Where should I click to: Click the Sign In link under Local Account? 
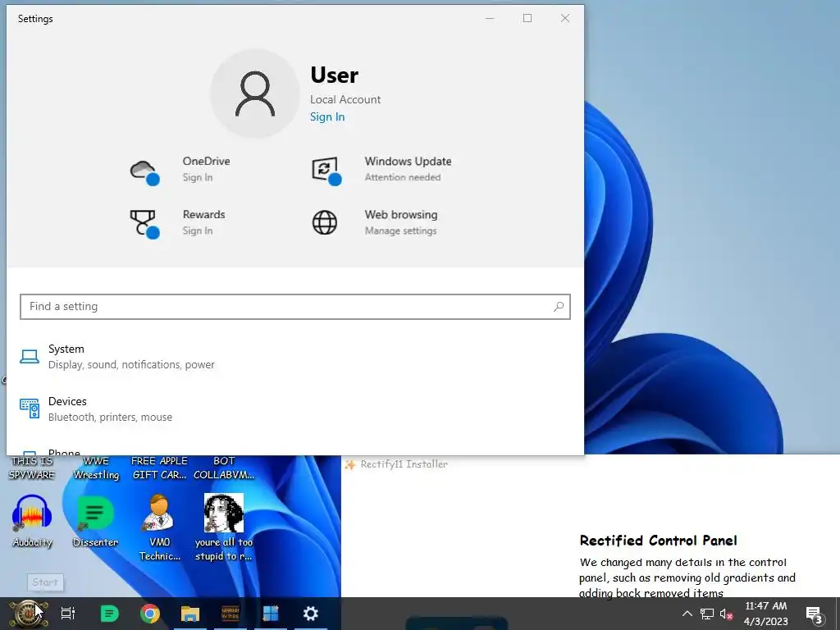pyautogui.click(x=327, y=116)
